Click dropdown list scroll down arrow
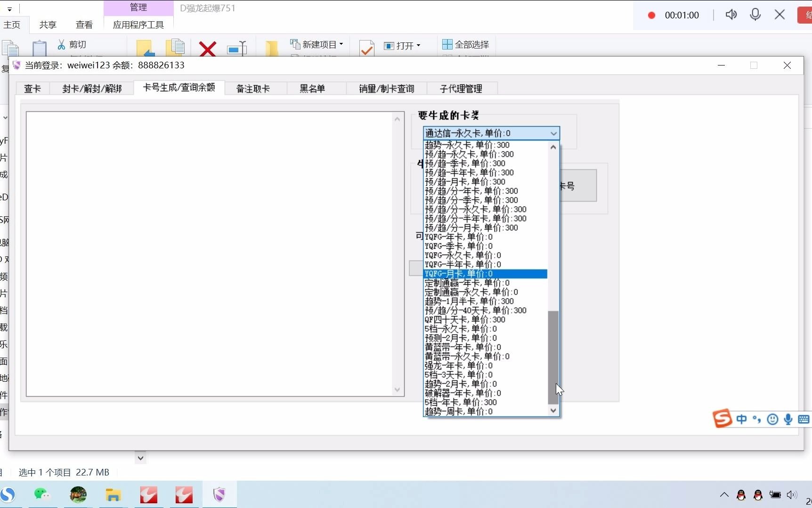 553,410
